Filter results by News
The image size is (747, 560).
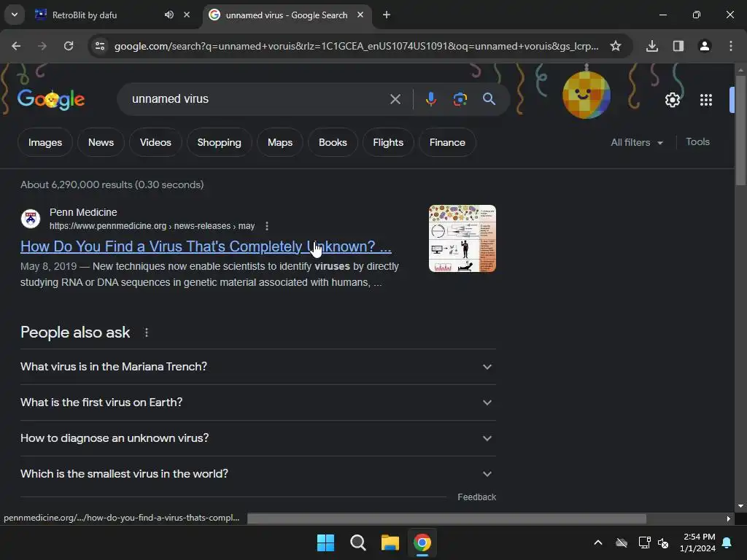pos(101,142)
